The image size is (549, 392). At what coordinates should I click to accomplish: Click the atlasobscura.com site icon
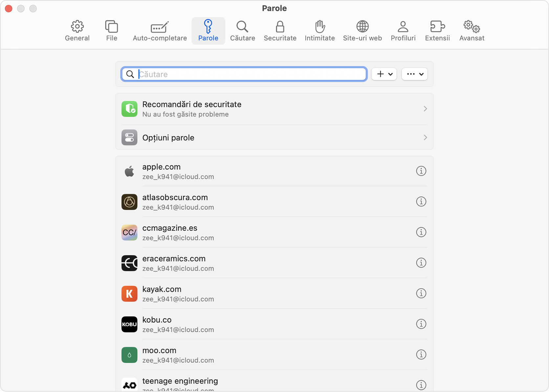(x=129, y=202)
